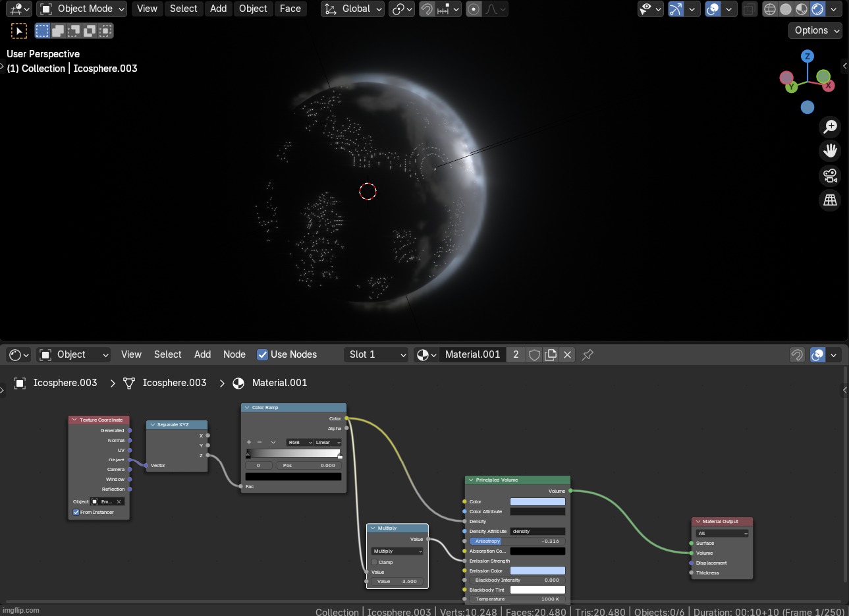The height and width of the screenshot is (616, 849).
Task: Enable Clamp checkbox in Multiply node
Action: tap(374, 562)
